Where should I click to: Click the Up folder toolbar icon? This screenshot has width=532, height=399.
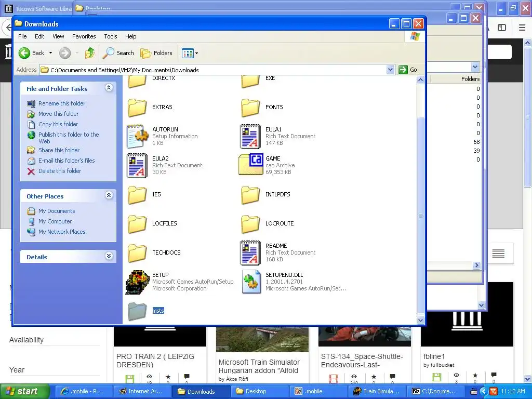click(90, 53)
